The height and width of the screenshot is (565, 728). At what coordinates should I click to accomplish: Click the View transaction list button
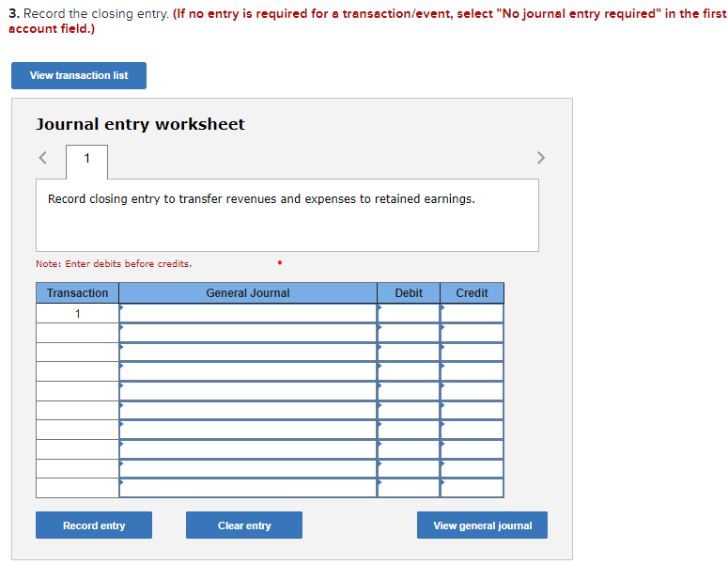79,75
